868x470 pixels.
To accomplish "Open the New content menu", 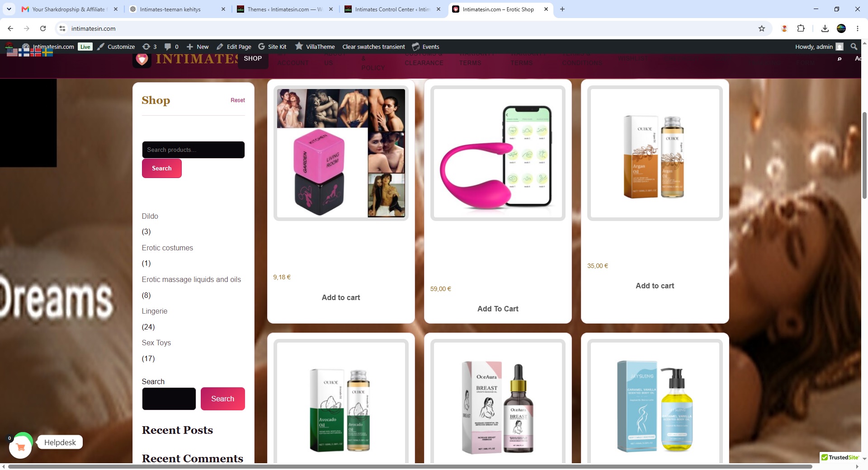I will [x=198, y=47].
